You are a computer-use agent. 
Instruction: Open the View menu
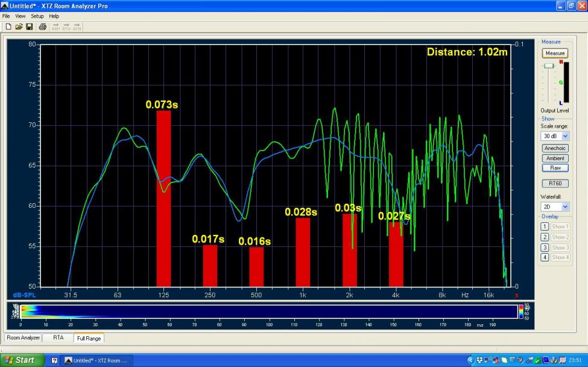[x=21, y=16]
